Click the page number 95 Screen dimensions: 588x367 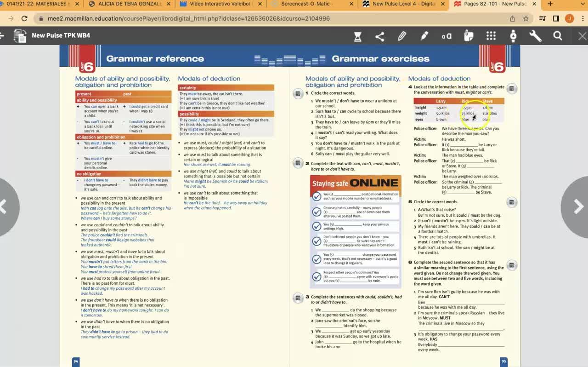pos(503,361)
